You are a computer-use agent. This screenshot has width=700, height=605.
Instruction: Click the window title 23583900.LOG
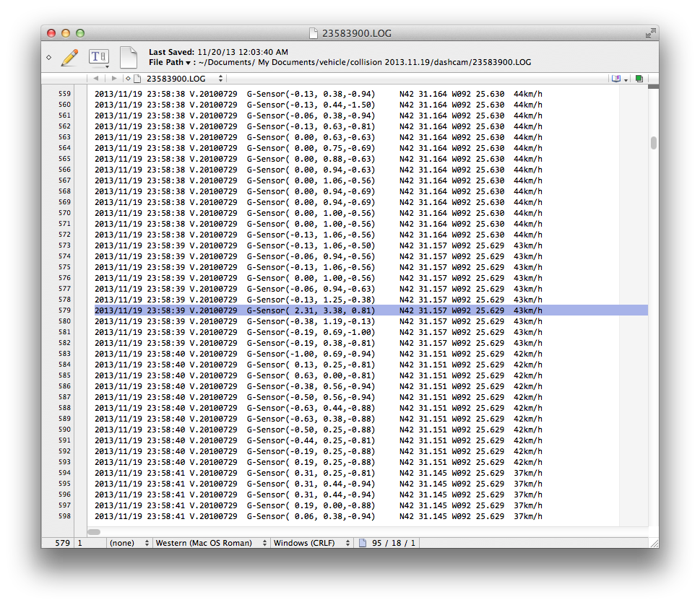coord(357,33)
